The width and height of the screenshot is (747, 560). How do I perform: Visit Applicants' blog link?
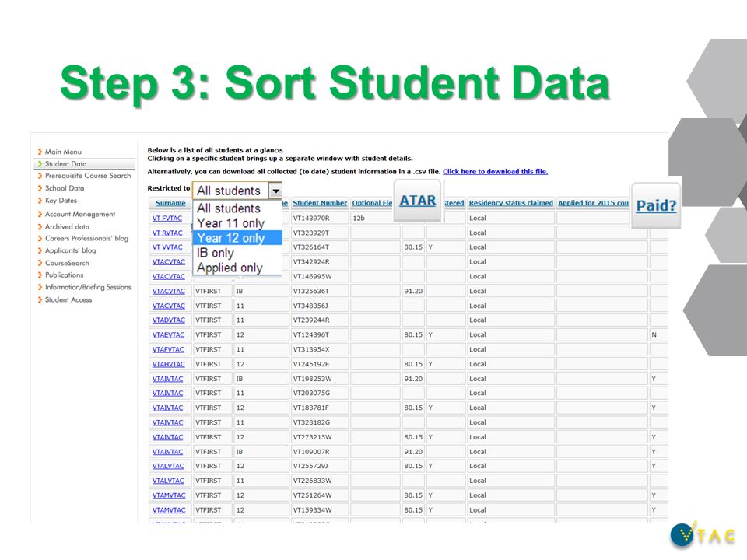70,250
